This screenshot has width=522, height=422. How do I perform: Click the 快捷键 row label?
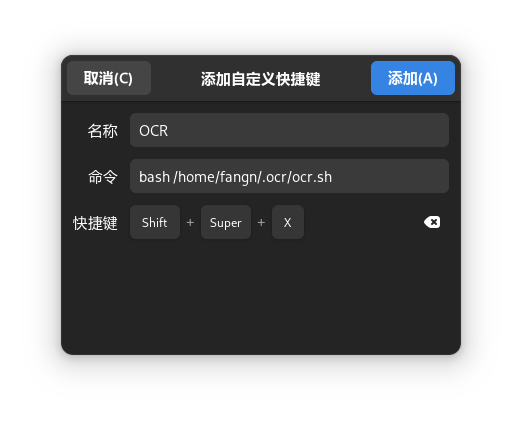(95, 223)
